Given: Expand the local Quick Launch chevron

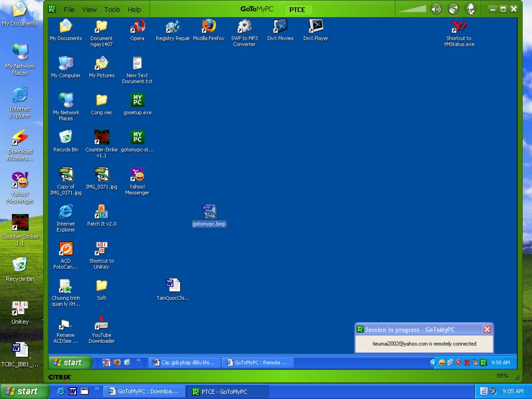Looking at the screenshot, I should click(x=97, y=389).
